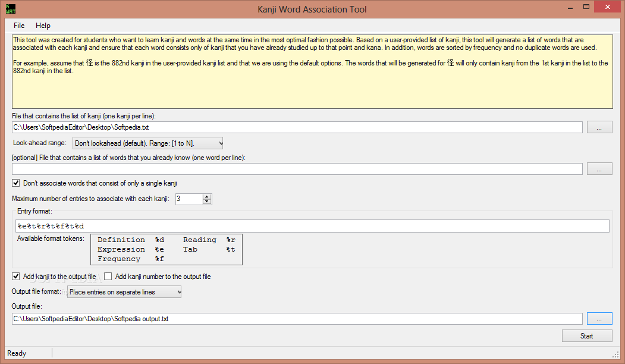Viewport: 625px width, 364px height.
Task: Click the Start button
Action: pyautogui.click(x=587, y=336)
